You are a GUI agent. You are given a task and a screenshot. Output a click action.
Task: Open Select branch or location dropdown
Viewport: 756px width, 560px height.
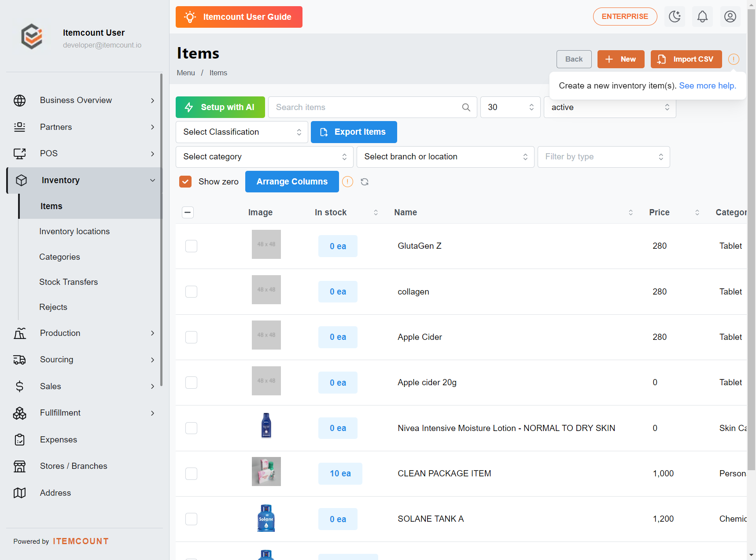(x=445, y=157)
